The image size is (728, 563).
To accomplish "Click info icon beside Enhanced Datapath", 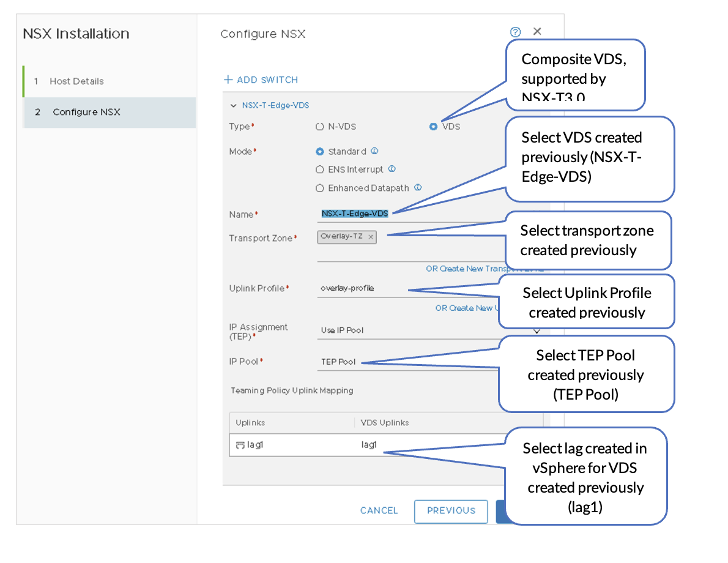I will 418,188.
